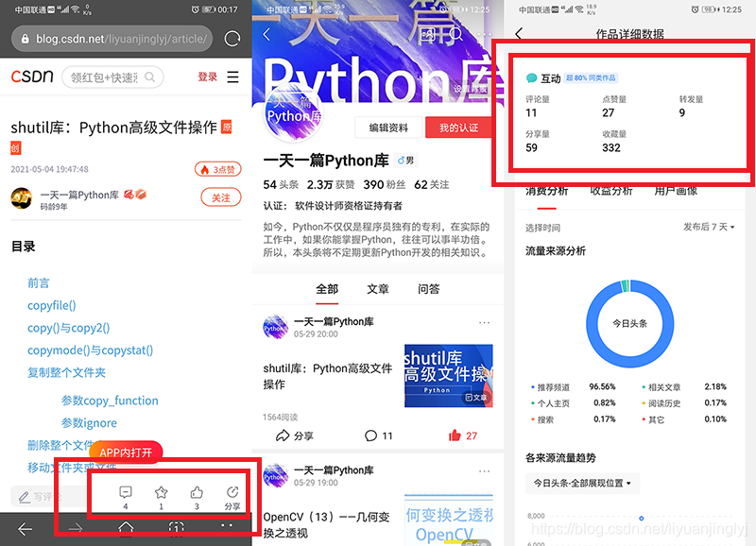Tap the search icon on the Toutiao profile header
Image resolution: width=756 pixels, height=546 pixels.
pyautogui.click(x=456, y=34)
